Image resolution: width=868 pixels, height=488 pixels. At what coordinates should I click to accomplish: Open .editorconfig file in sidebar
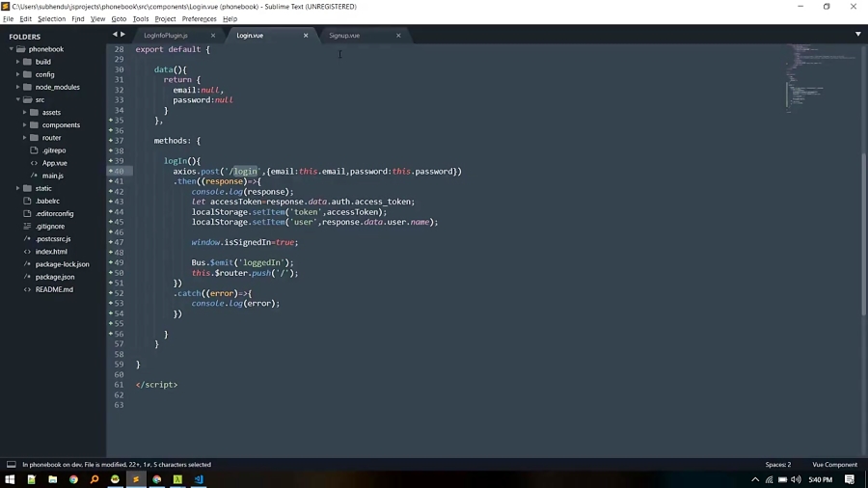pyautogui.click(x=54, y=213)
